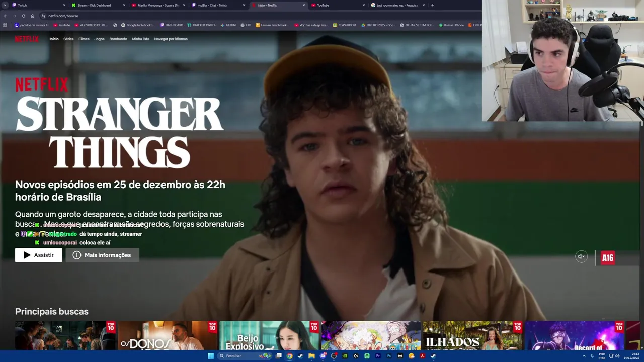Open Adobe Acrobat from taskbar
This screenshot has width=644, height=362.
click(x=422, y=356)
